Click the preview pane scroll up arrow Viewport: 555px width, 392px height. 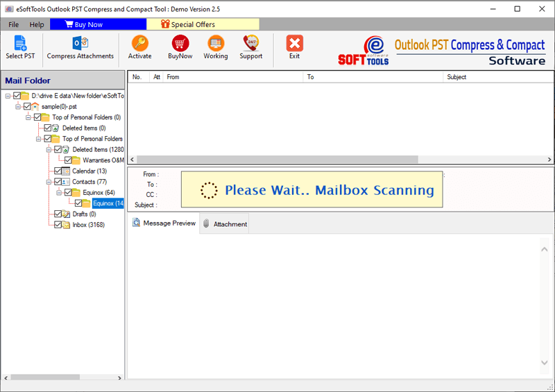[545, 249]
